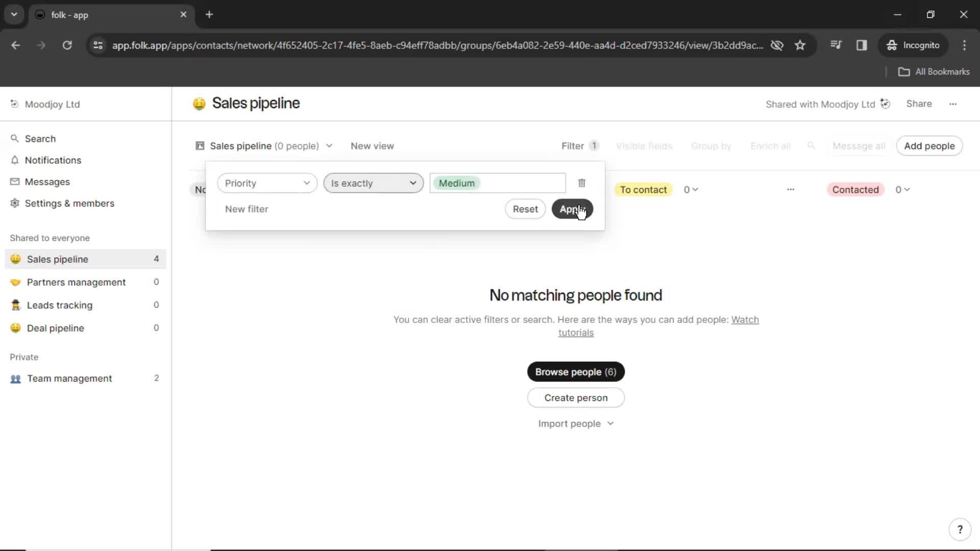980x551 pixels.
Task: Click the Reset filter button
Action: click(x=525, y=209)
